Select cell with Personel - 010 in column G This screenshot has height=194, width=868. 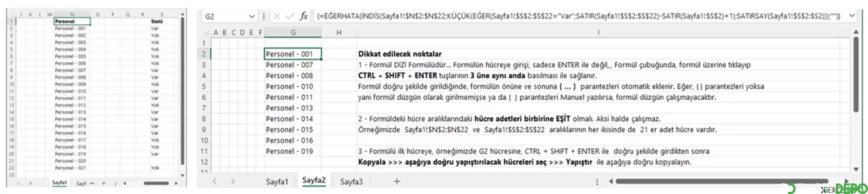pos(293,86)
